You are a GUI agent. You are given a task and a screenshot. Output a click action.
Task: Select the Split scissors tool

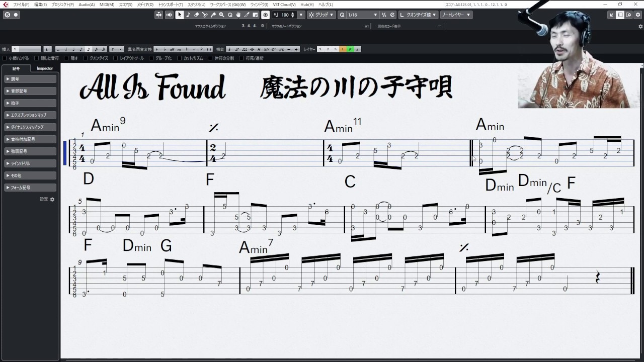[205, 15]
